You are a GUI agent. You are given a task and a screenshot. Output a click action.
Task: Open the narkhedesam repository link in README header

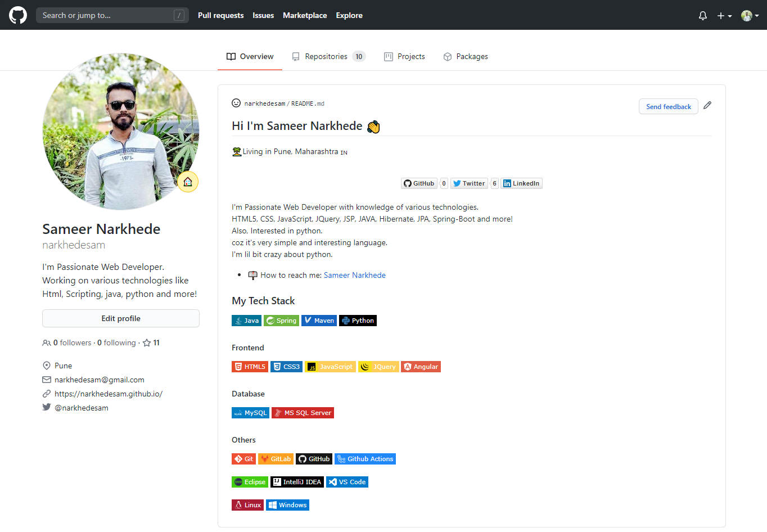[265, 103]
